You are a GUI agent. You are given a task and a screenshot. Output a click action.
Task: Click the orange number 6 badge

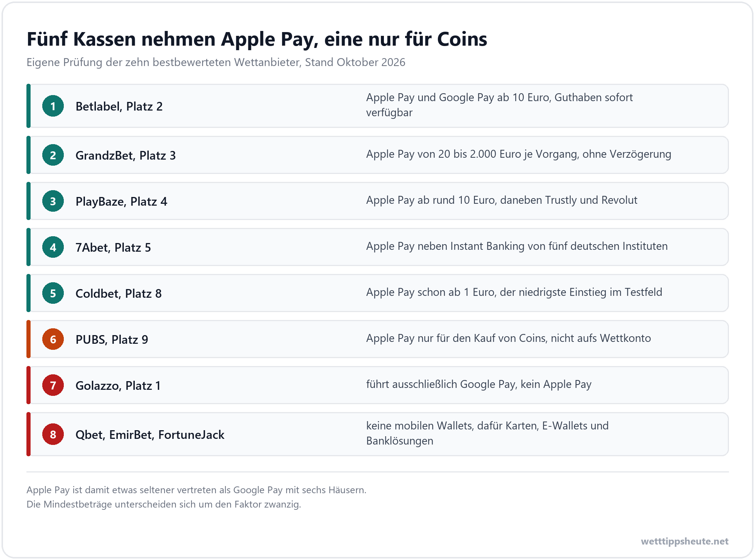coord(53,339)
